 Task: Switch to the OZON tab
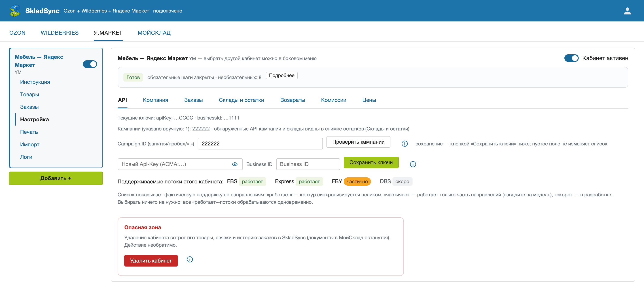point(17,33)
